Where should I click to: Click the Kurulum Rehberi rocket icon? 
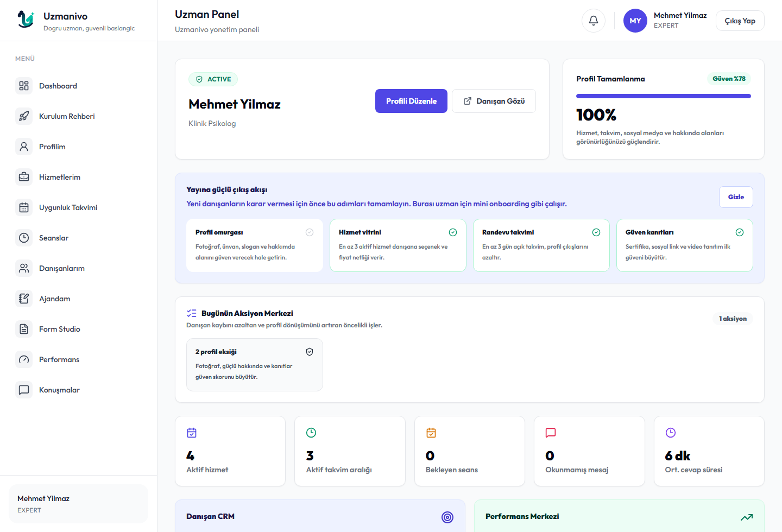click(24, 116)
